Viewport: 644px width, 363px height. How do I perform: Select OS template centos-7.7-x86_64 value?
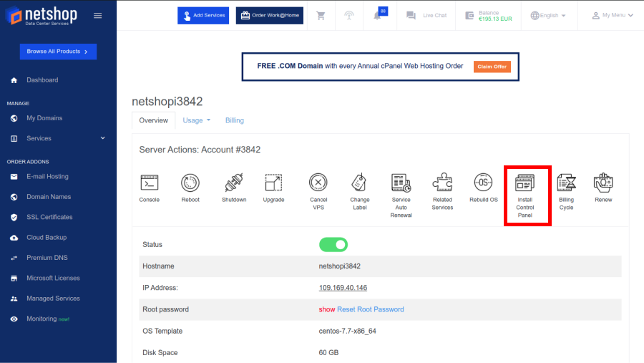pos(348,331)
